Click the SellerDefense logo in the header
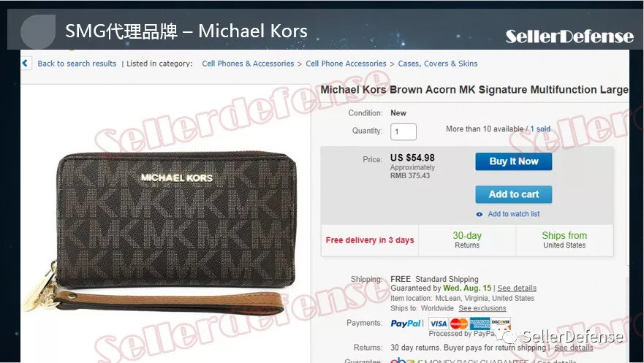Screen dimensions: 644x363 pos(569,37)
